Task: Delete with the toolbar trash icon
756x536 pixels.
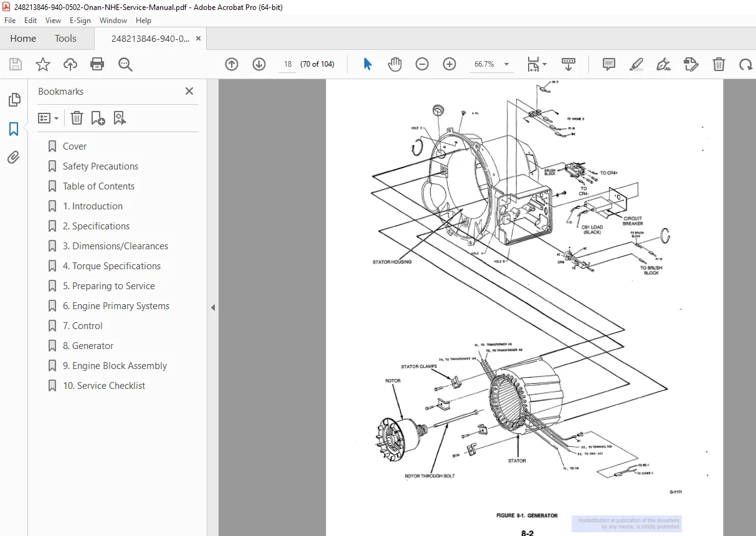Action: pyautogui.click(x=719, y=64)
